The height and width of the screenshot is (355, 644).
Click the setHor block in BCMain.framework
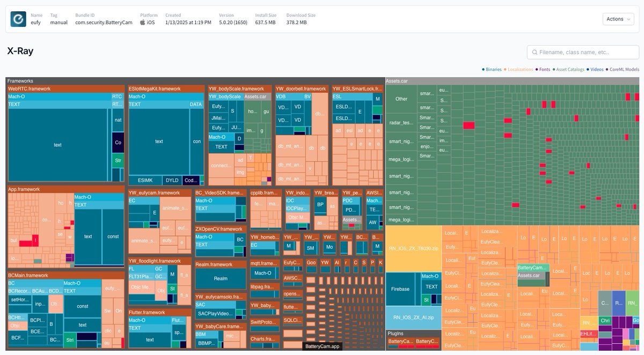pyautogui.click(x=20, y=300)
